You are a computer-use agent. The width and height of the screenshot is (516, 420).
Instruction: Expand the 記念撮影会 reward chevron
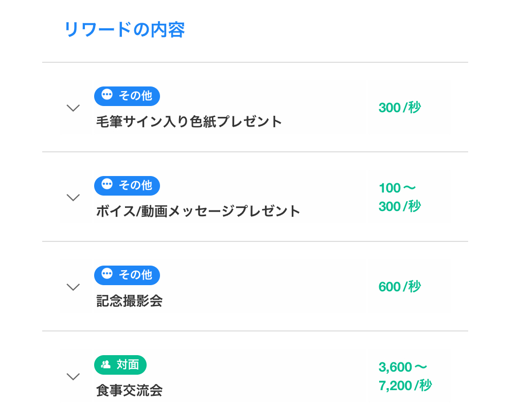(x=73, y=287)
